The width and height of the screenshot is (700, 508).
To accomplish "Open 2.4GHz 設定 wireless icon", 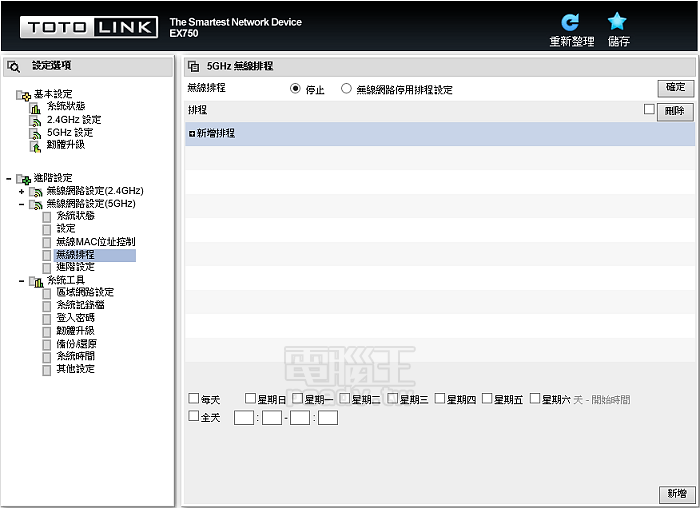I will (x=35, y=120).
